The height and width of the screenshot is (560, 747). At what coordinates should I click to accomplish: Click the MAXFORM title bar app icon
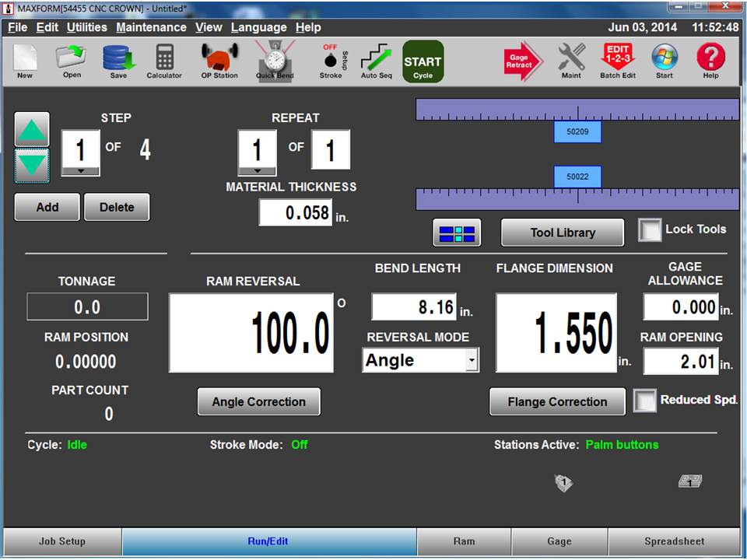point(8,8)
